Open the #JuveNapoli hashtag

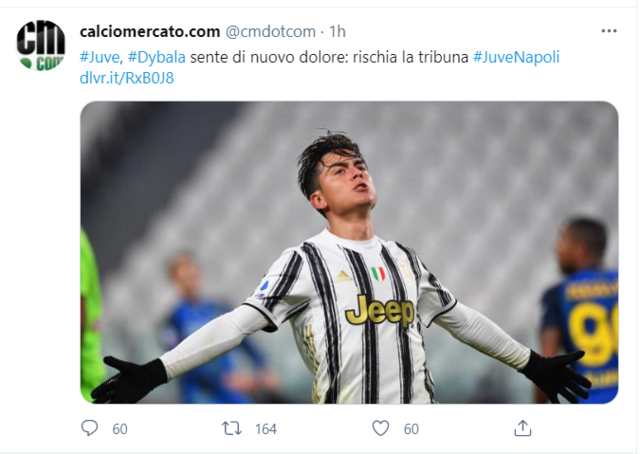516,57
